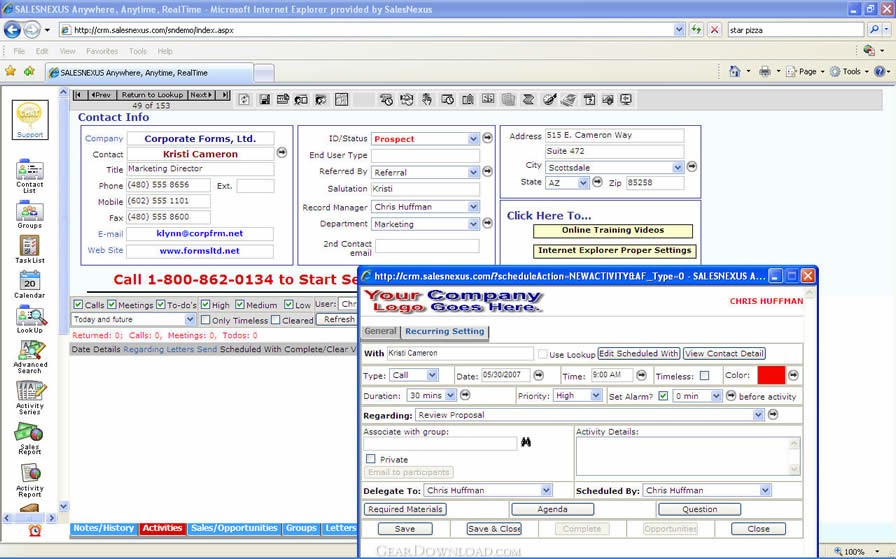Open the Today and future dropdown
This screenshot has height=559, width=896.
click(x=190, y=320)
